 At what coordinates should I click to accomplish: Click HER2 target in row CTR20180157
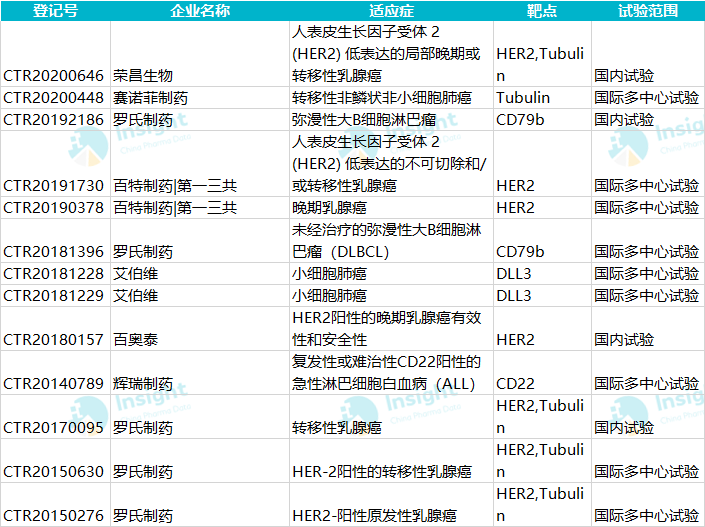515,340
